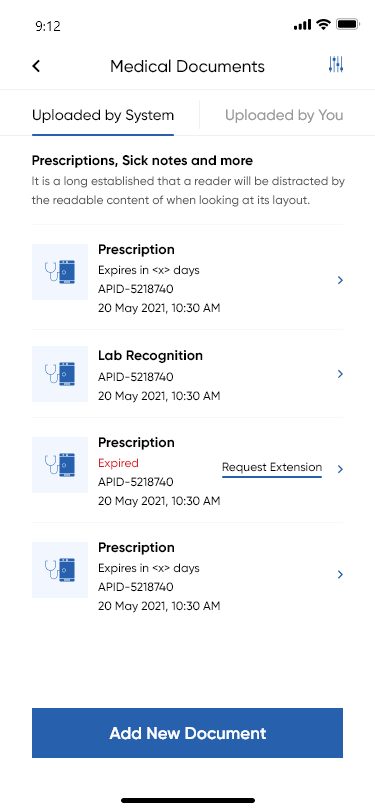Open expired Prescription via its chevron
Image resolution: width=375 pixels, height=812 pixels.
pyautogui.click(x=340, y=469)
